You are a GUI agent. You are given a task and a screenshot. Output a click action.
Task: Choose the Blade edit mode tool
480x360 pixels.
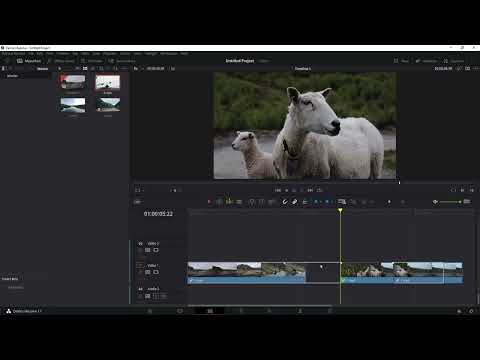point(239,202)
